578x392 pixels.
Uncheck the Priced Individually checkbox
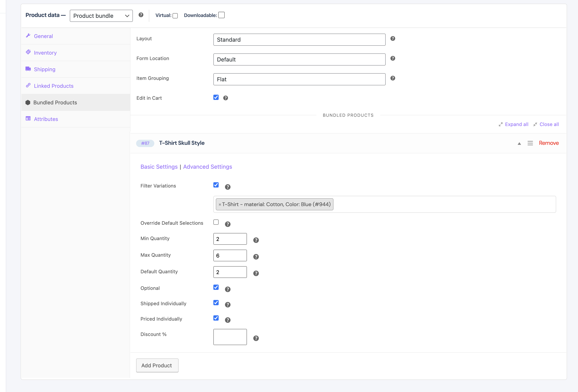(x=216, y=318)
